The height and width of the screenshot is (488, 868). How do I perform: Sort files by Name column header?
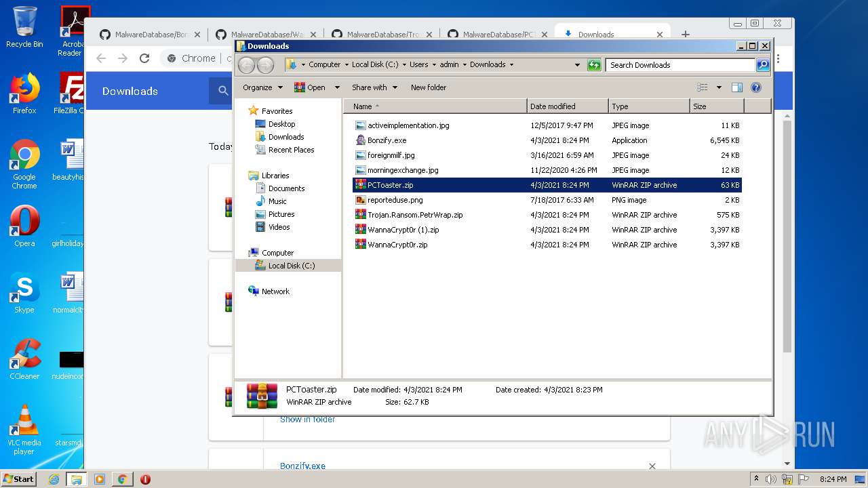point(435,106)
